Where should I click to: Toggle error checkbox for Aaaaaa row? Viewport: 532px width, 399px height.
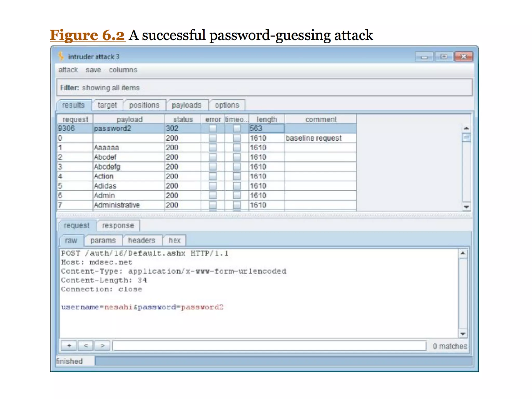pos(212,148)
